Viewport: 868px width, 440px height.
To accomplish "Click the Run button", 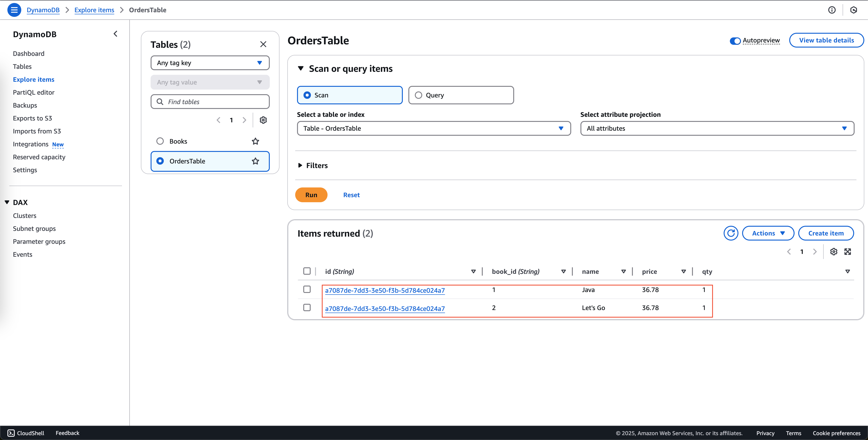I will [x=311, y=195].
